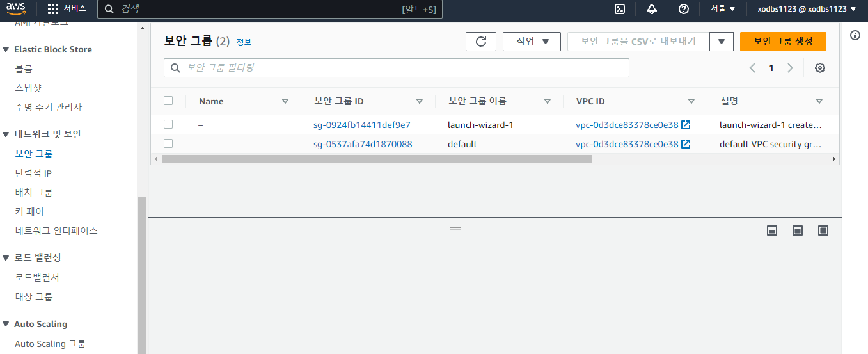Click the table scrollbar right arrow
868x354 pixels.
coord(833,159)
